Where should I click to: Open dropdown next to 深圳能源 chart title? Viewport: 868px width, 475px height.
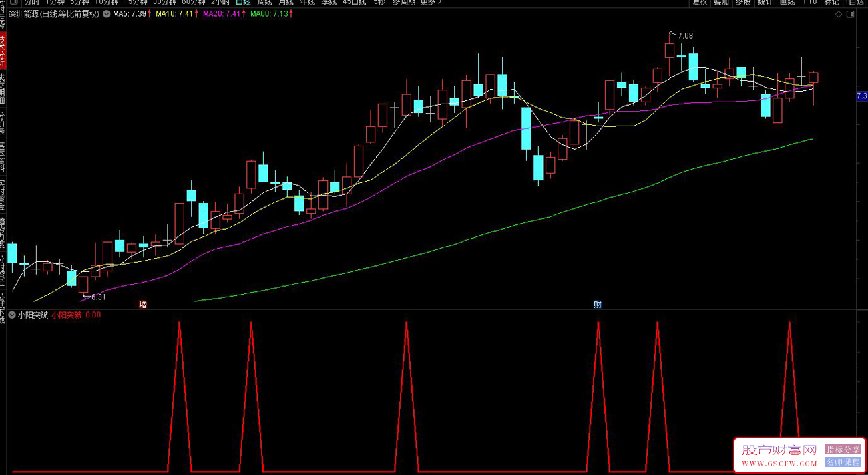pyautogui.click(x=107, y=13)
